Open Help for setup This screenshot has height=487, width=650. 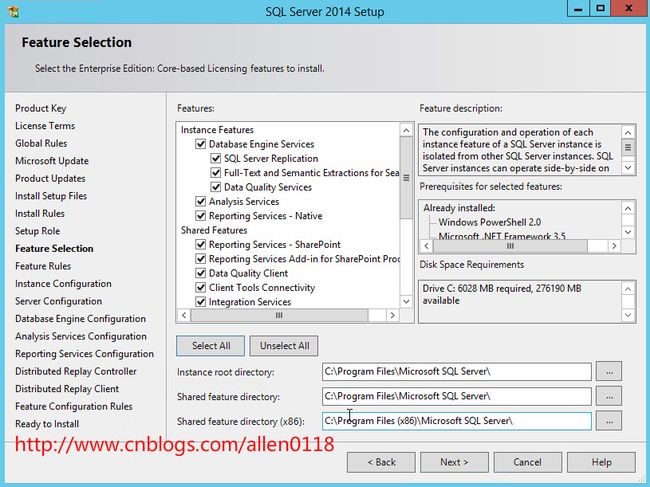[601, 462]
